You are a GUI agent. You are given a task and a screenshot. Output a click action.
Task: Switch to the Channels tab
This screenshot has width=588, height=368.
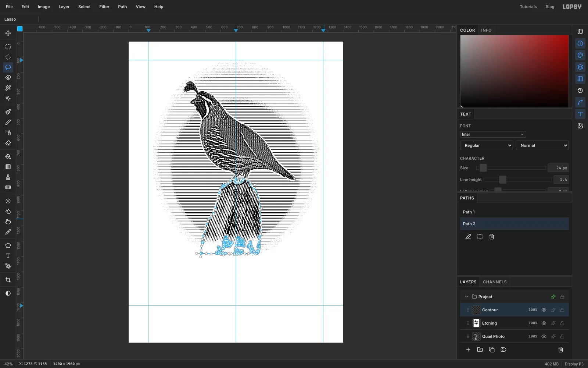click(495, 282)
